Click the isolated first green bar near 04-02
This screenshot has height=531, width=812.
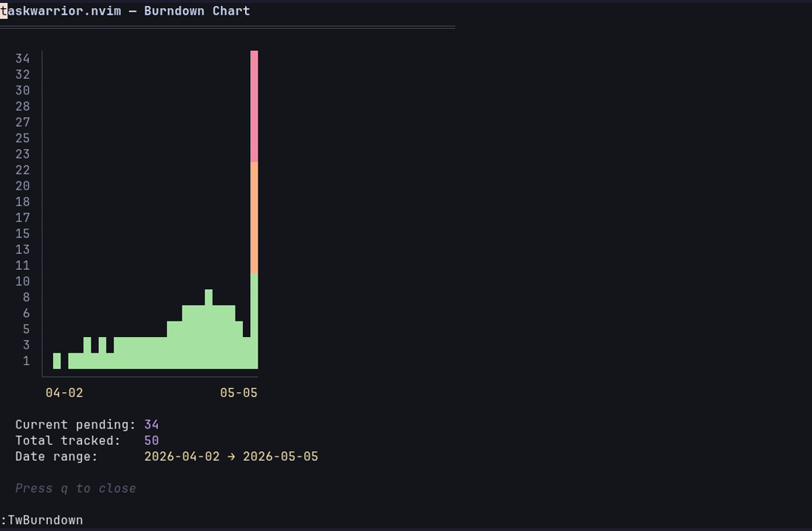(57, 361)
